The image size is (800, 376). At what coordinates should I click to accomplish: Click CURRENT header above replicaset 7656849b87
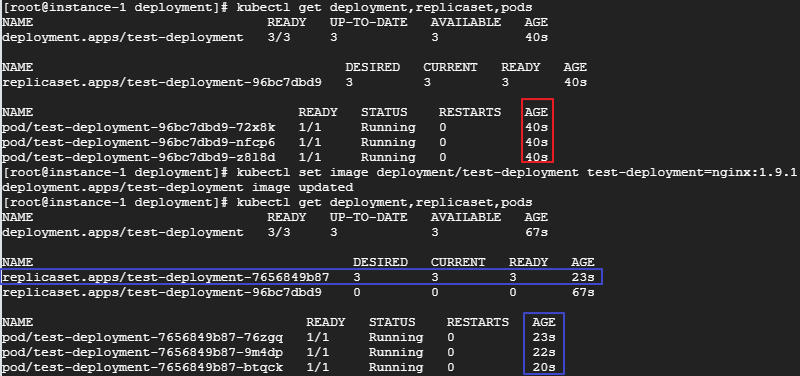458,262
